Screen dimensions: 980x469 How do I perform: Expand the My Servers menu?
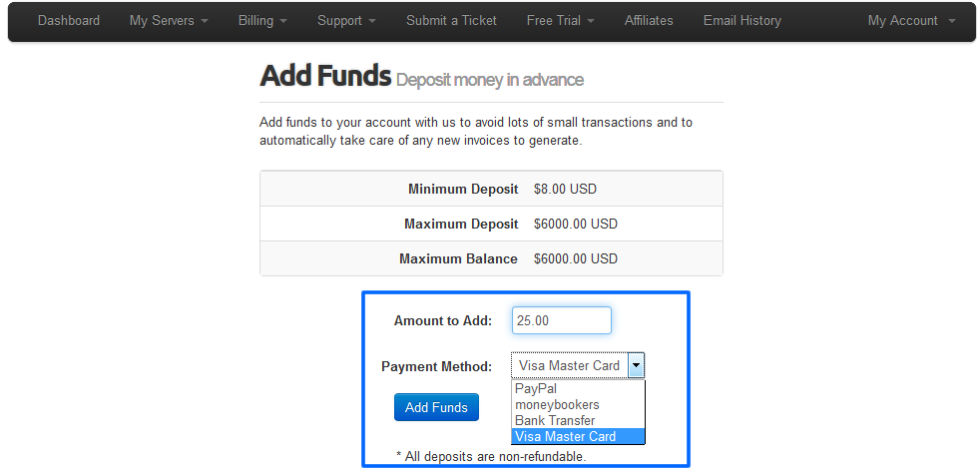(169, 21)
